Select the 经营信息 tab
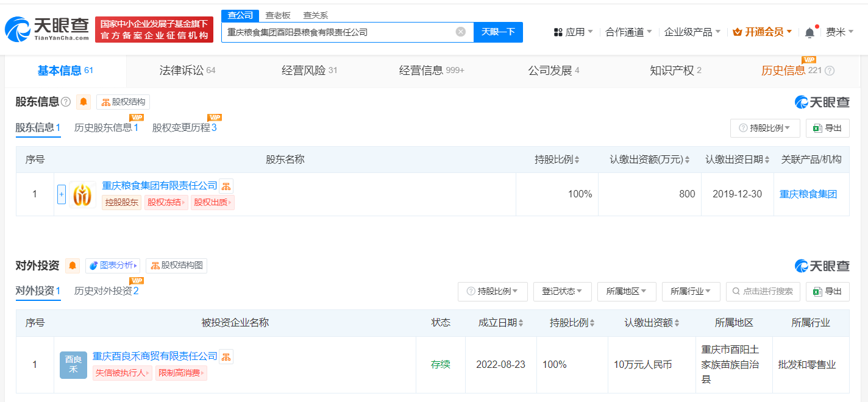Screen dimensions: 868x402 (x=432, y=71)
